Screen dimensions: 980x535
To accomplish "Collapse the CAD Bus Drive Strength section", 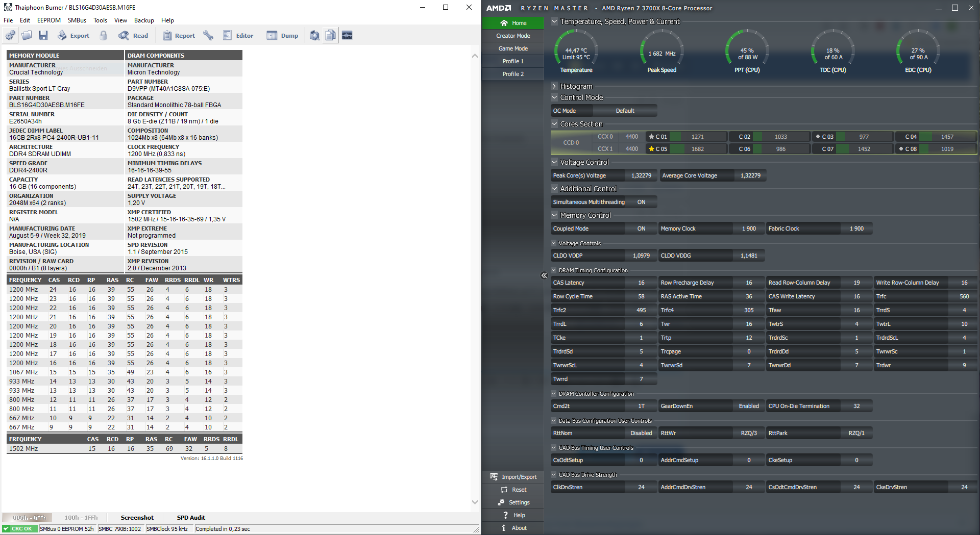I will pos(554,475).
